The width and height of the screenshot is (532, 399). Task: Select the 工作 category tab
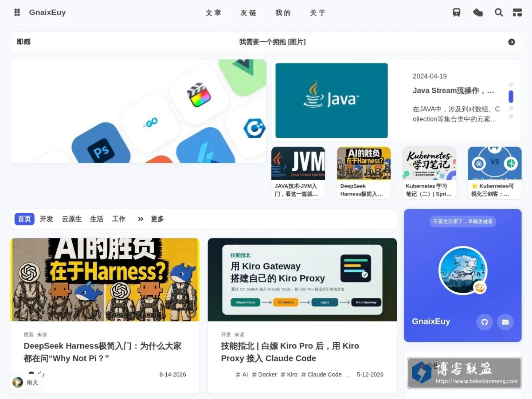tap(119, 219)
